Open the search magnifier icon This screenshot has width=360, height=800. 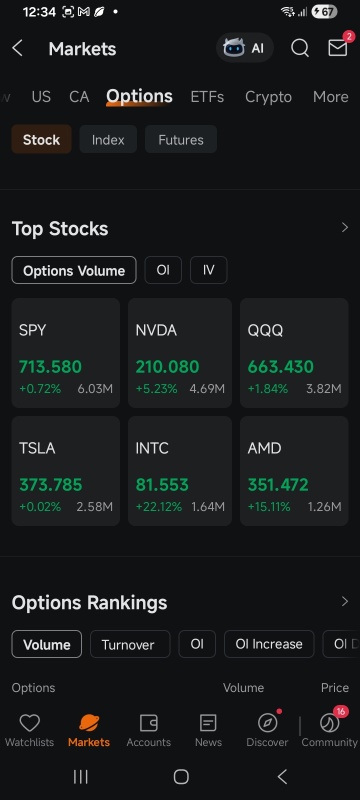coord(300,48)
